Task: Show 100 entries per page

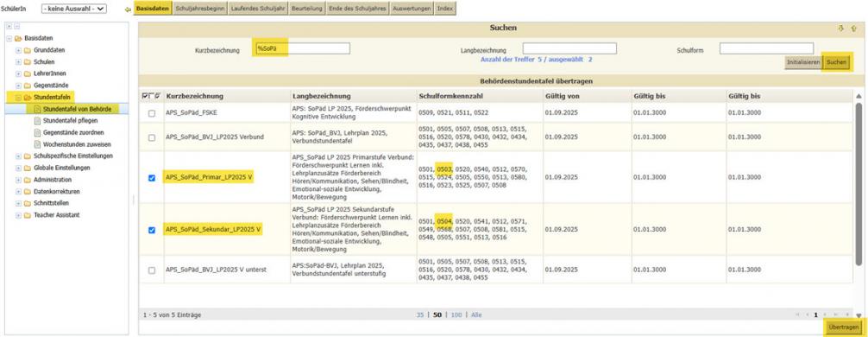Action: [456, 315]
